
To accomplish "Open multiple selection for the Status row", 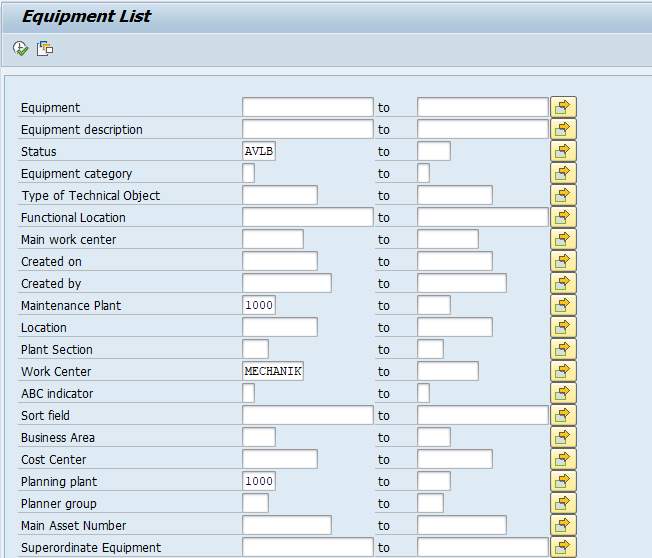I will point(563,151).
